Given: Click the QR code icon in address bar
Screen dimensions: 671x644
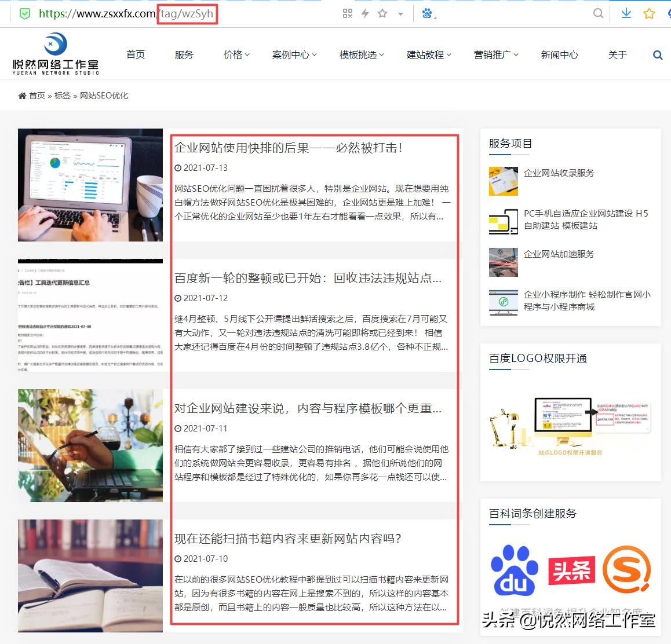Looking at the screenshot, I should coord(348,13).
